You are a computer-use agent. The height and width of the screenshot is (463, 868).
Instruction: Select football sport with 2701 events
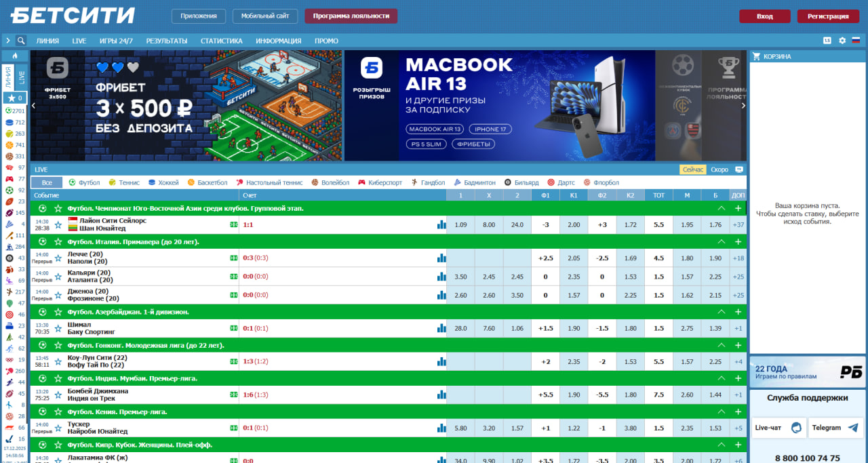coord(15,110)
